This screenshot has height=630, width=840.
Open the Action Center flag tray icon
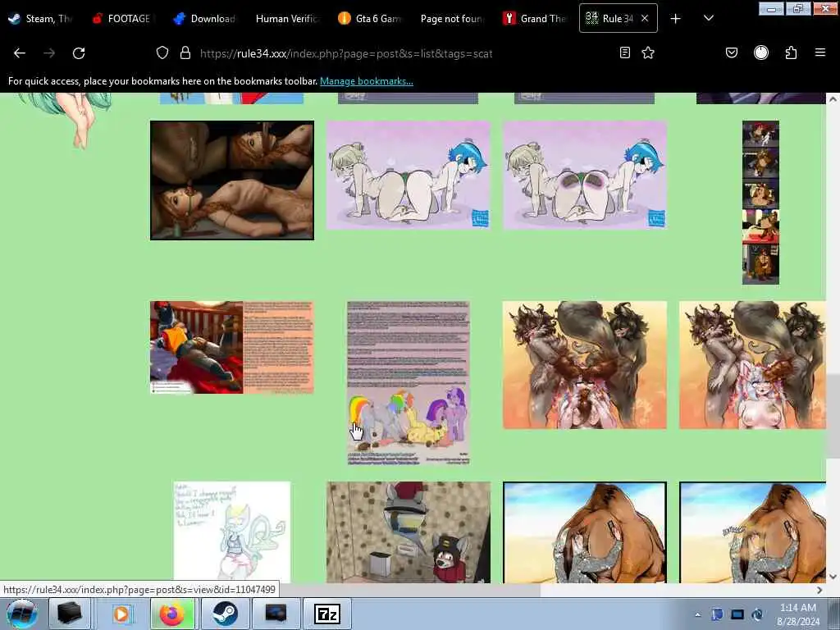click(x=717, y=614)
